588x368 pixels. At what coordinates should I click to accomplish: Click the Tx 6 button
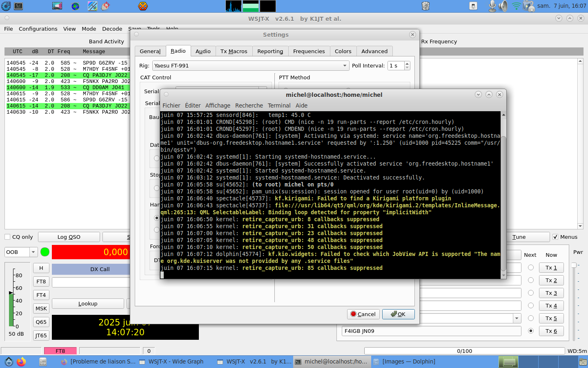point(551,331)
